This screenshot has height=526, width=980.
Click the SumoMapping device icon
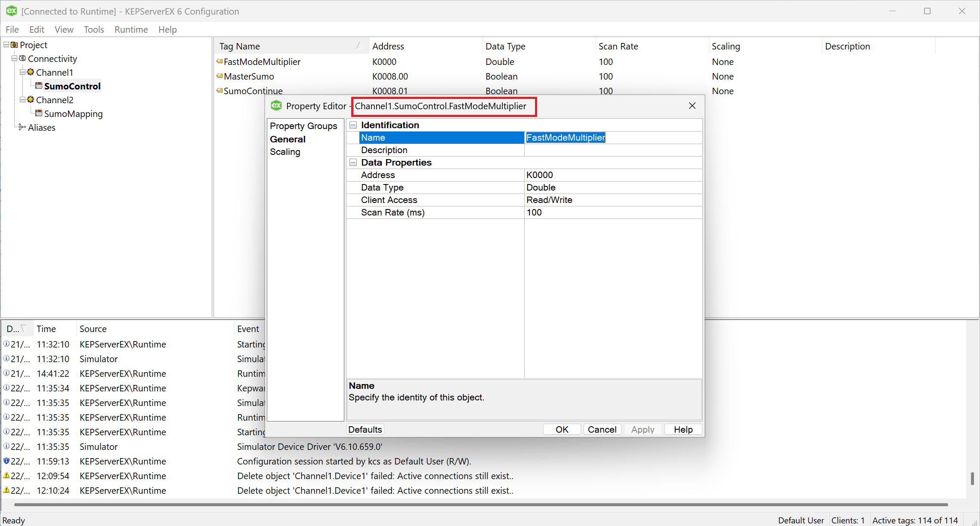click(39, 113)
